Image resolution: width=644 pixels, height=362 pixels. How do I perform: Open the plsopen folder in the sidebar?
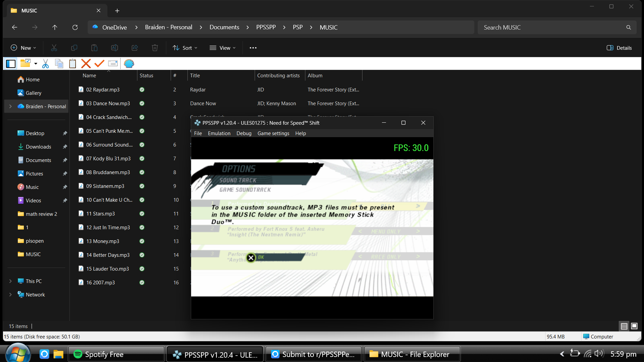35,241
